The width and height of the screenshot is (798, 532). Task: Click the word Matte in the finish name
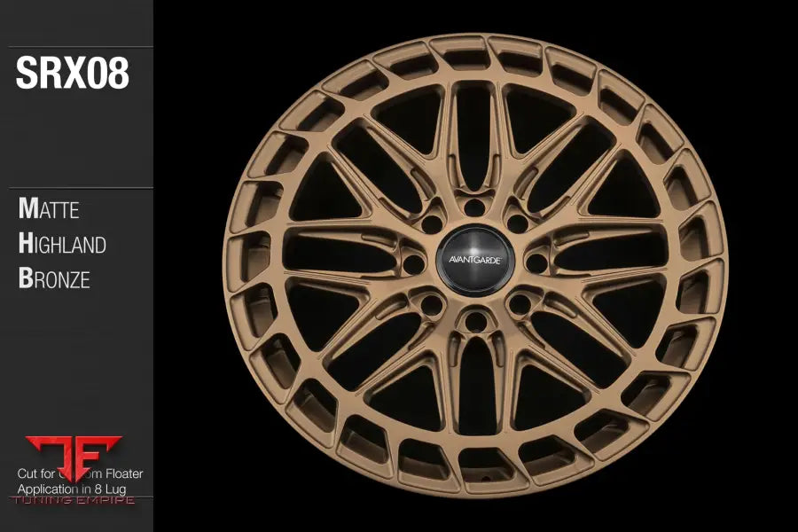(50, 210)
